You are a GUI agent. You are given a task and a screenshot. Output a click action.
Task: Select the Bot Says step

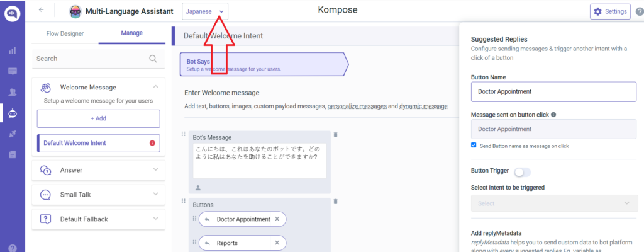click(x=264, y=65)
